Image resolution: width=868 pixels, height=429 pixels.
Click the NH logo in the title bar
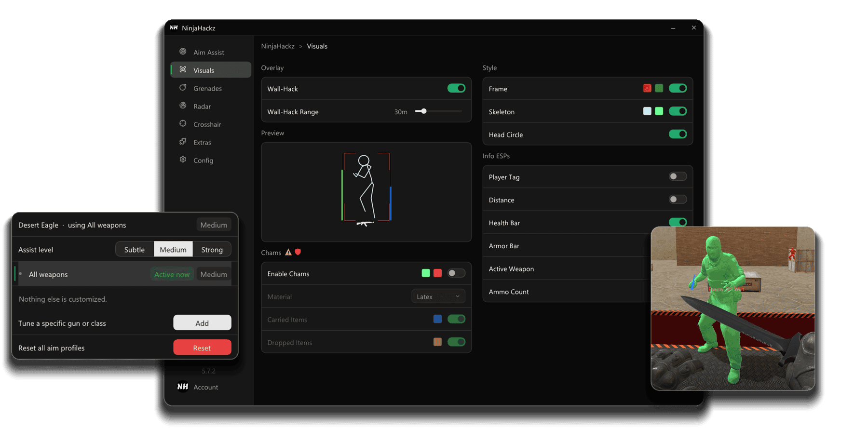[x=174, y=28]
